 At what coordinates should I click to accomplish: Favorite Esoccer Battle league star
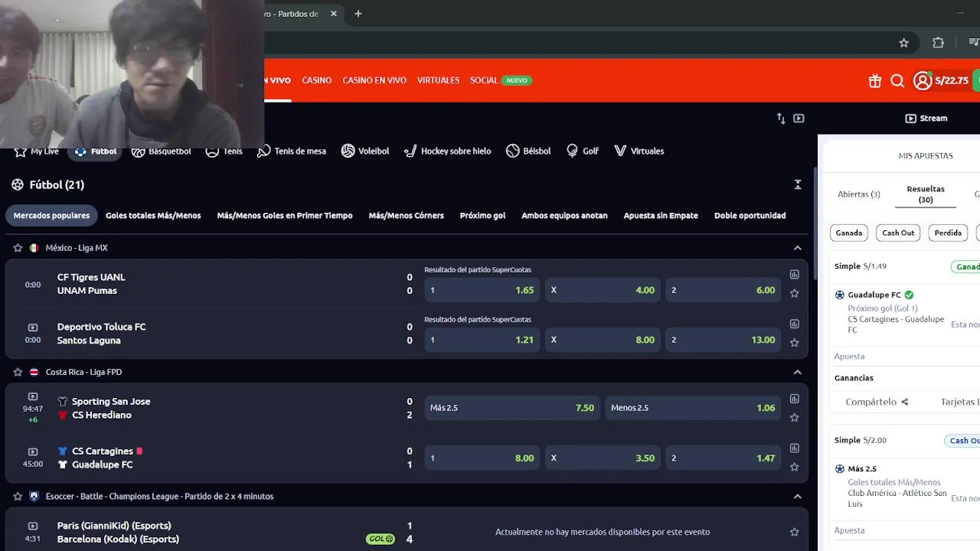(x=18, y=496)
